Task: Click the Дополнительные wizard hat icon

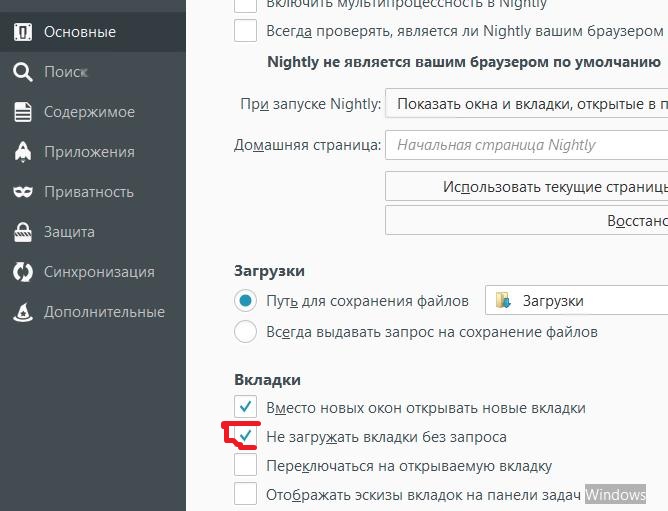Action: point(23,312)
